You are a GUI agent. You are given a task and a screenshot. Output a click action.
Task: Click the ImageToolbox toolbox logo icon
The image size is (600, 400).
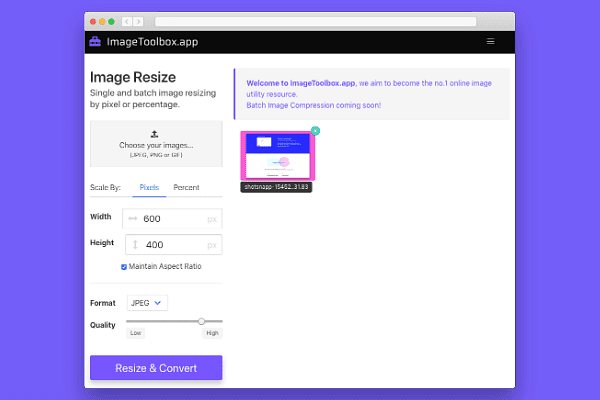[x=95, y=42]
